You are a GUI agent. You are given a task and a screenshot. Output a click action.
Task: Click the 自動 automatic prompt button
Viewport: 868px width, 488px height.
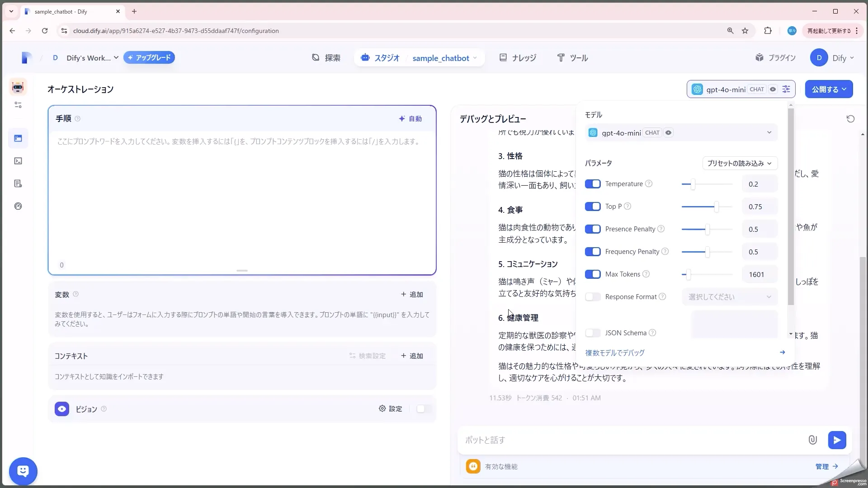pyautogui.click(x=410, y=118)
